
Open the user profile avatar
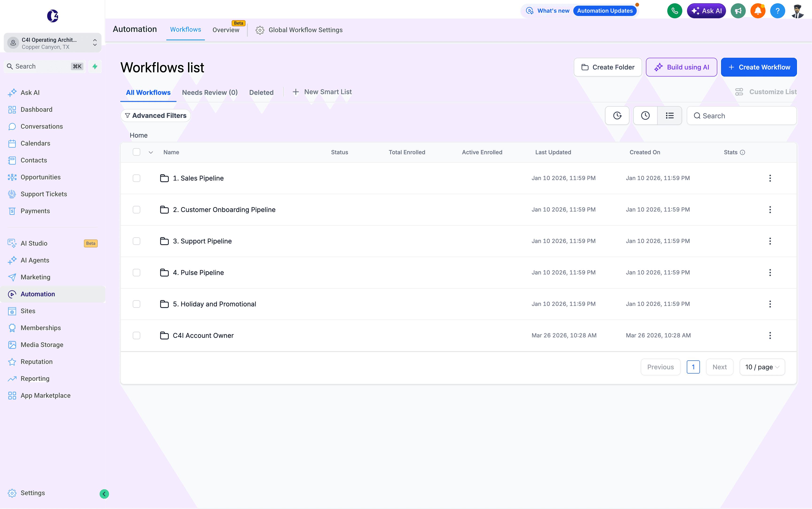tap(797, 11)
